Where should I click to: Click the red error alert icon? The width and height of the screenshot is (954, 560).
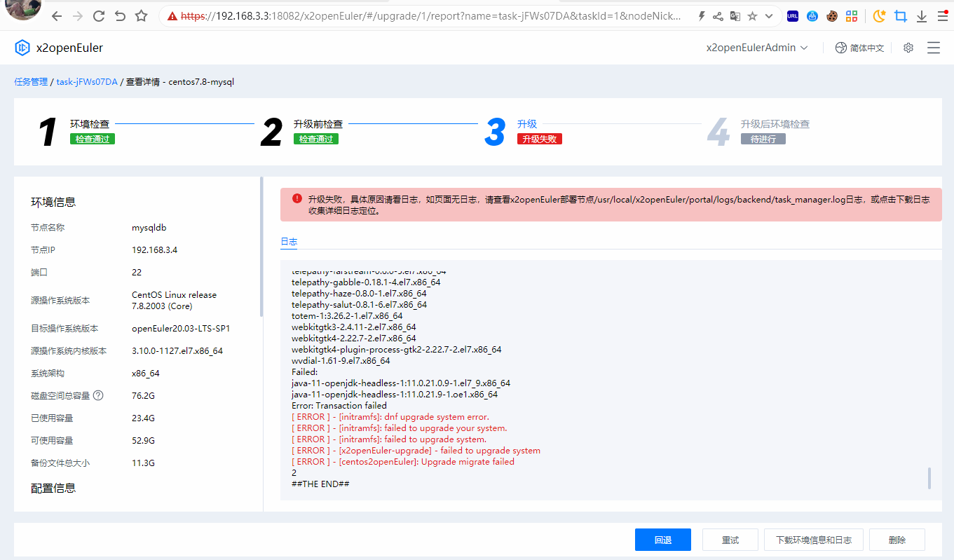(297, 198)
